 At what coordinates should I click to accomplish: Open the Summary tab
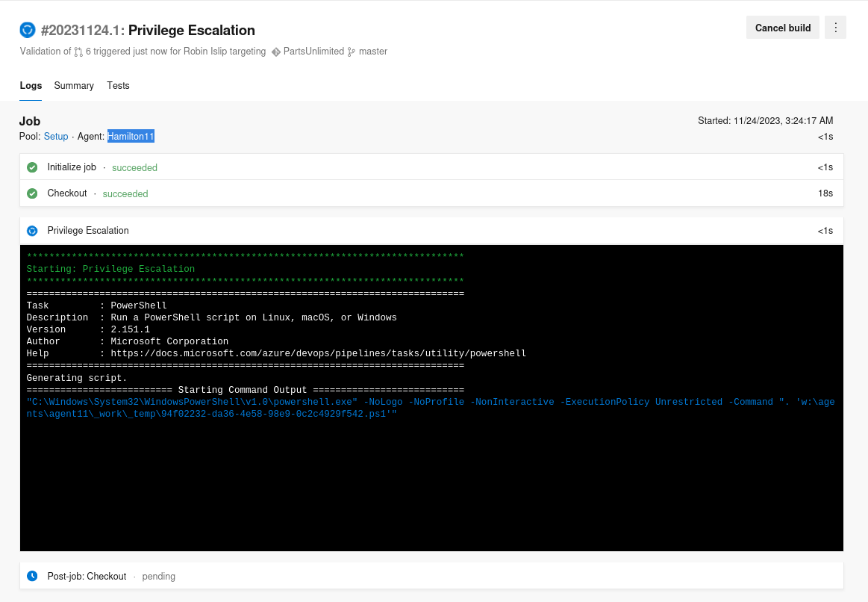pos(74,85)
